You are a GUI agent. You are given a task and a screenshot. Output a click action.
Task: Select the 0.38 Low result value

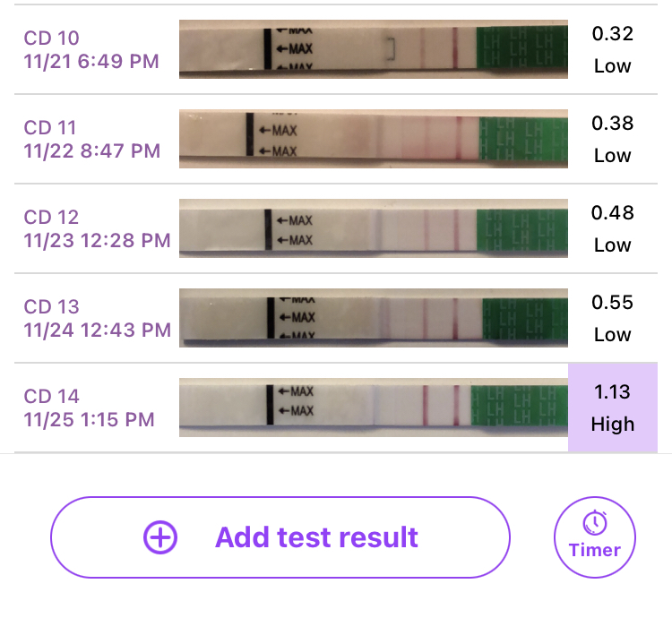tap(613, 139)
